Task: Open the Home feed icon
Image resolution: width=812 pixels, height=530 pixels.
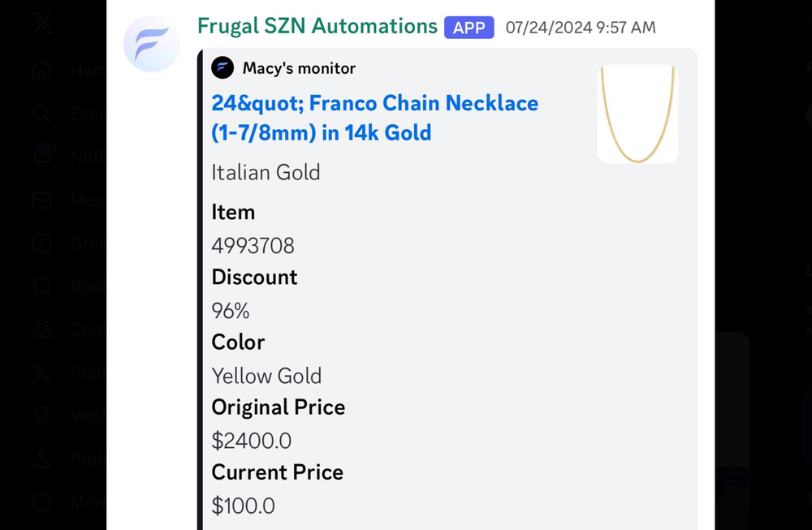Action: point(41,70)
